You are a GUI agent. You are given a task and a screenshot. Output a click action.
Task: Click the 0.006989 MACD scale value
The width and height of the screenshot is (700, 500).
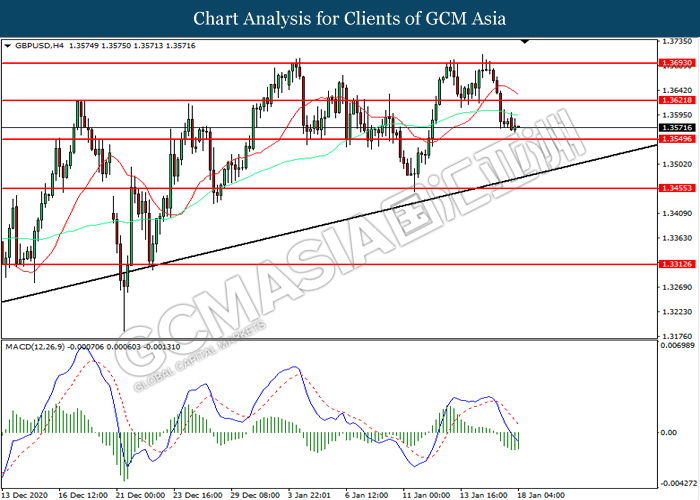[x=678, y=346]
